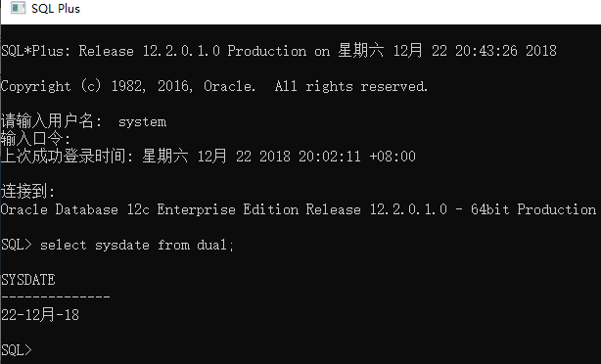The image size is (601, 364).
Task: Click the dashed separator under SYSDATE
Action: [56, 296]
